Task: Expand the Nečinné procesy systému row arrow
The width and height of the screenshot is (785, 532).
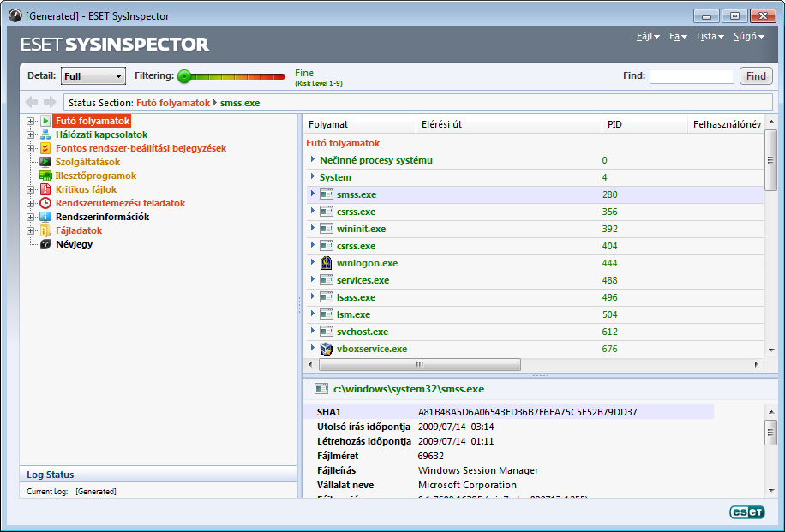Action: 313,159
